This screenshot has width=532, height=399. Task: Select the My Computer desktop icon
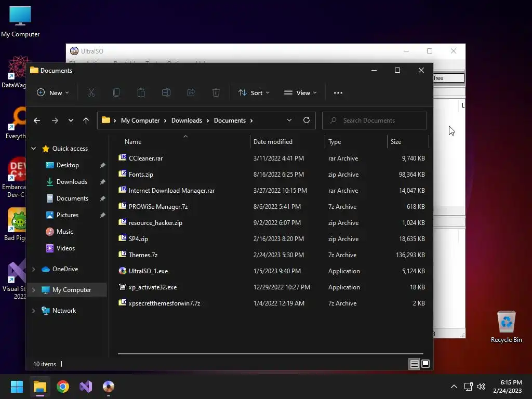pyautogui.click(x=20, y=22)
